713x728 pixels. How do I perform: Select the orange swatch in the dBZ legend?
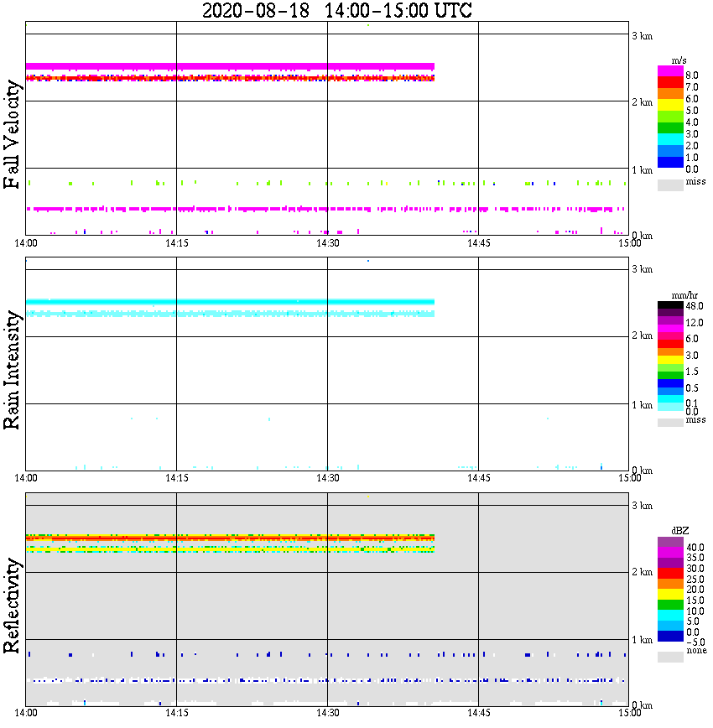click(x=670, y=583)
